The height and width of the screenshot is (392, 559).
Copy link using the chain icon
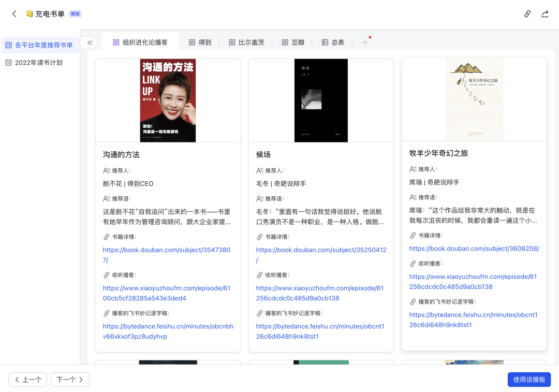527,14
